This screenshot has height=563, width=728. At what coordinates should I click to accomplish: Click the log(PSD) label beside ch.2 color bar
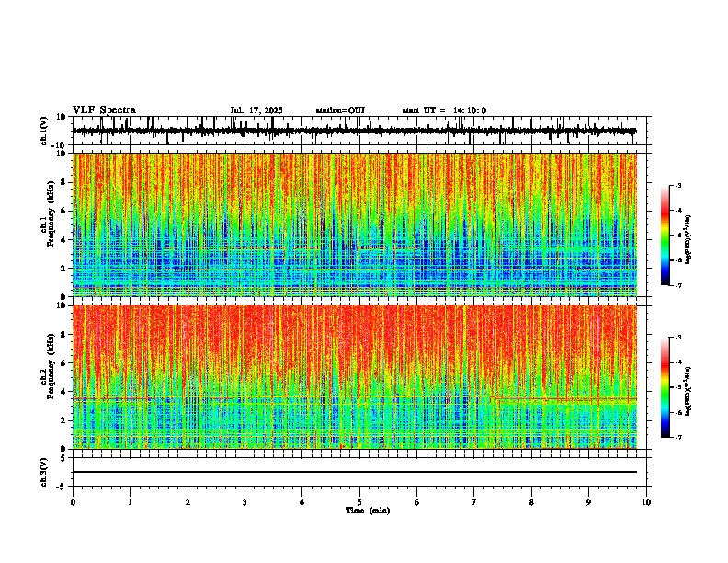(x=688, y=391)
